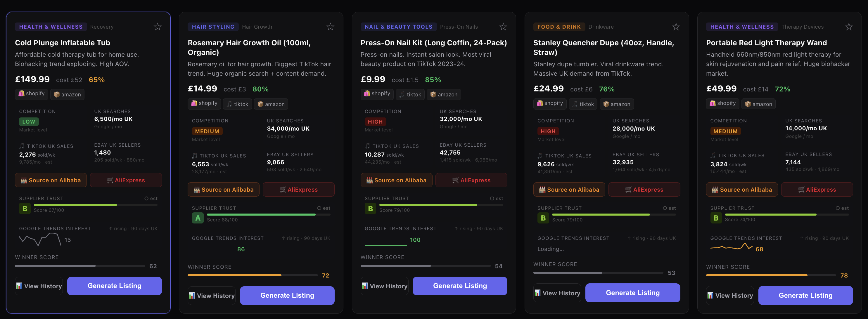Toggle star on Press-On Nail Kit card

coord(503,27)
